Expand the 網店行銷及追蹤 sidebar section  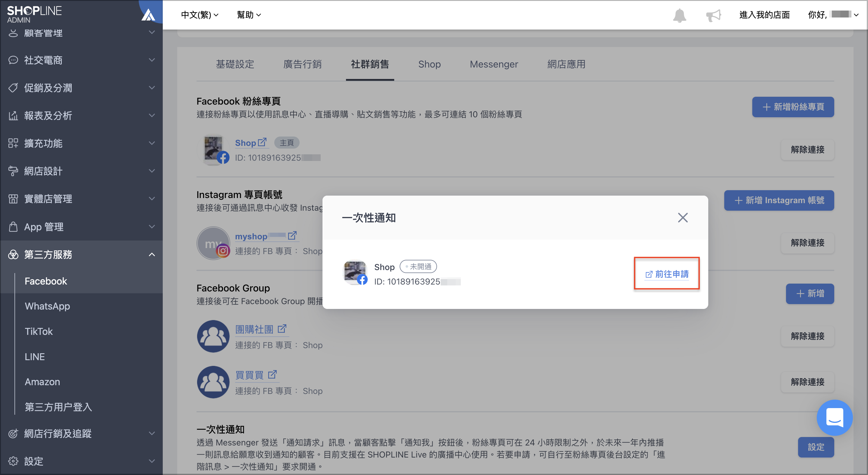coord(152,433)
